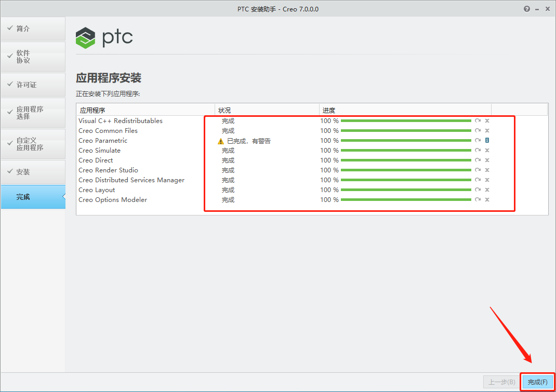Click the Creo Distributed Services Manager progress bar
Screen dimensions: 556x392
click(406, 180)
